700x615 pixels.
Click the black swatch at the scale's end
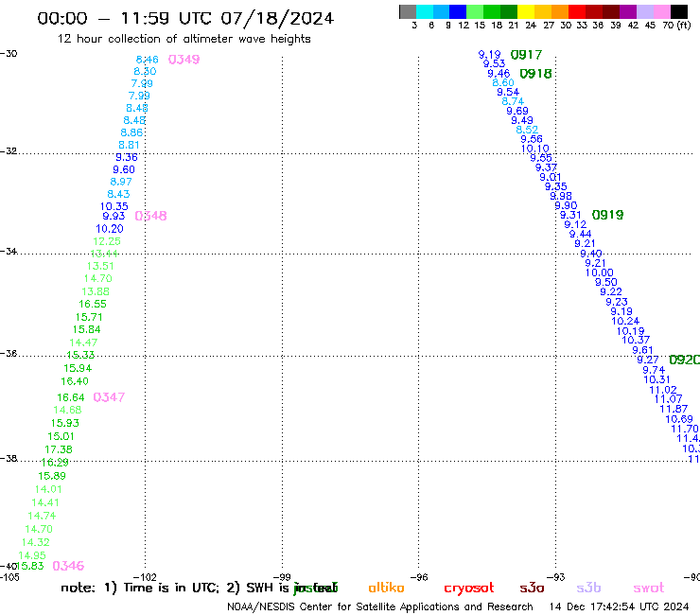679,11
